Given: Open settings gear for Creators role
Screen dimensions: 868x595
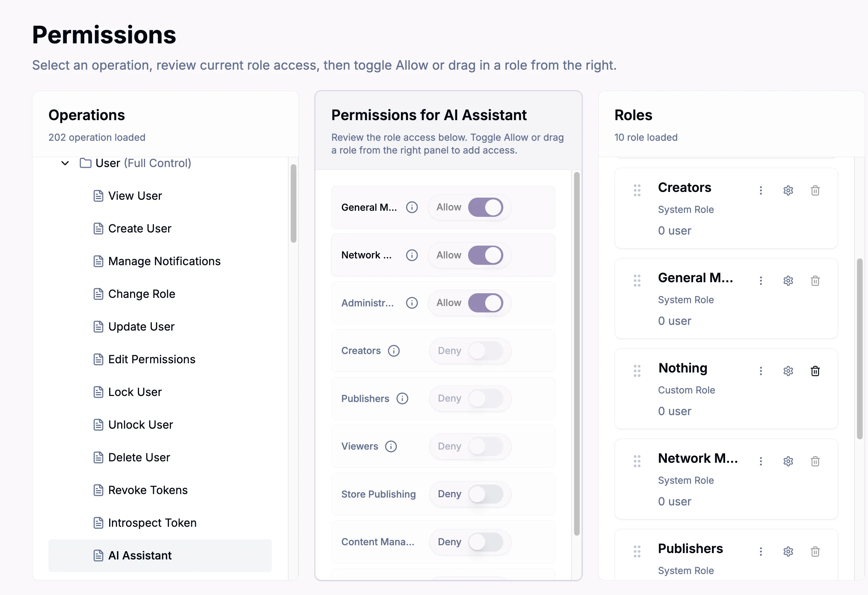Looking at the screenshot, I should point(788,191).
